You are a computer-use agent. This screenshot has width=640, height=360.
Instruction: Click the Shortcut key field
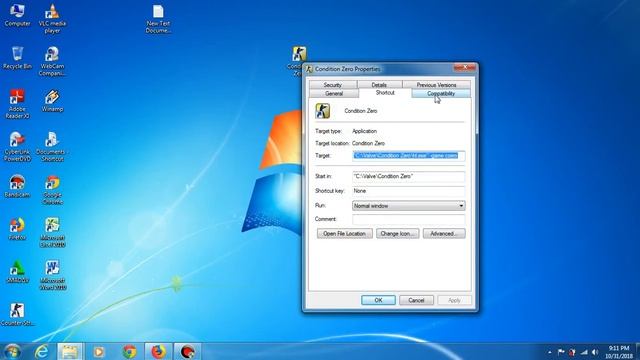coord(408,191)
